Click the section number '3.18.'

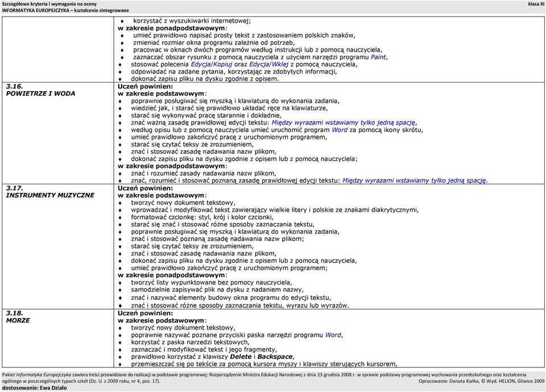[x=14, y=313]
